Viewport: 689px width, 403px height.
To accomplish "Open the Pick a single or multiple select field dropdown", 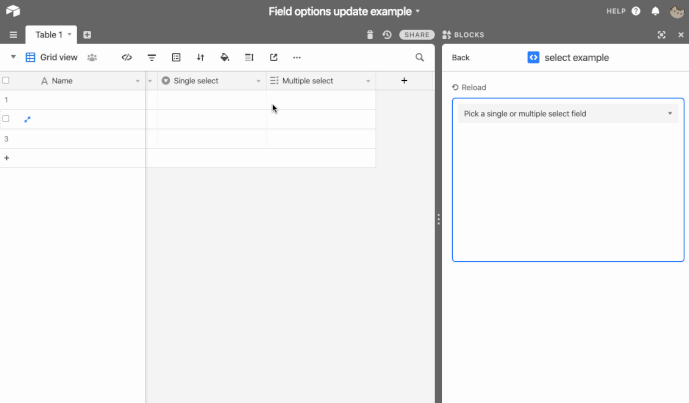I will [568, 114].
